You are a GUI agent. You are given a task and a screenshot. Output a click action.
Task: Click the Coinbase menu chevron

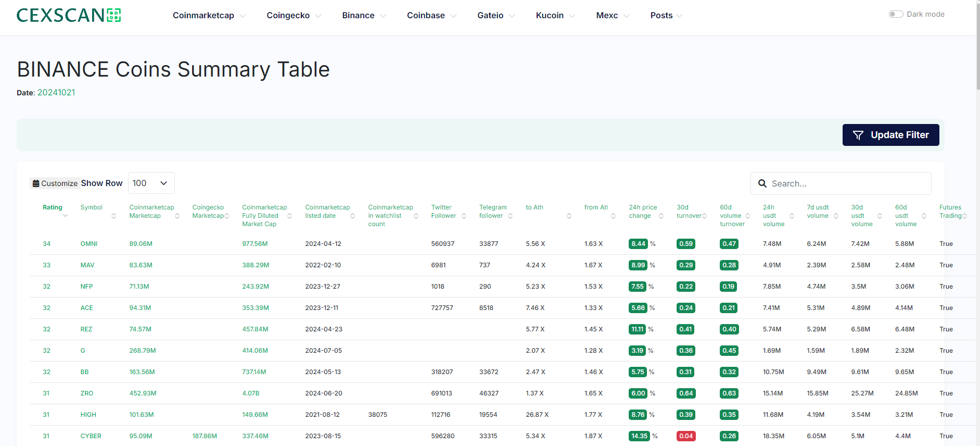(453, 16)
